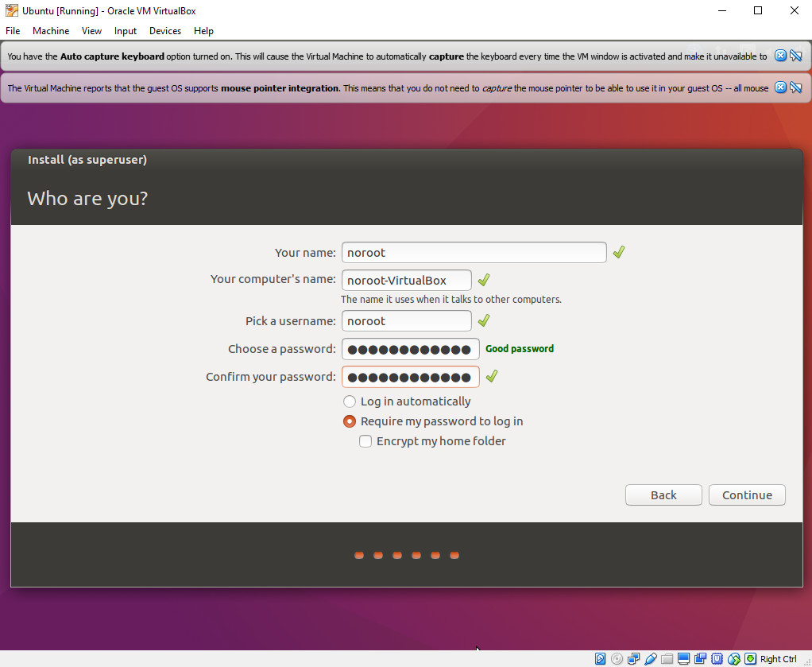Click the first installer progress dot
The width and height of the screenshot is (812, 667).
pyautogui.click(x=359, y=556)
